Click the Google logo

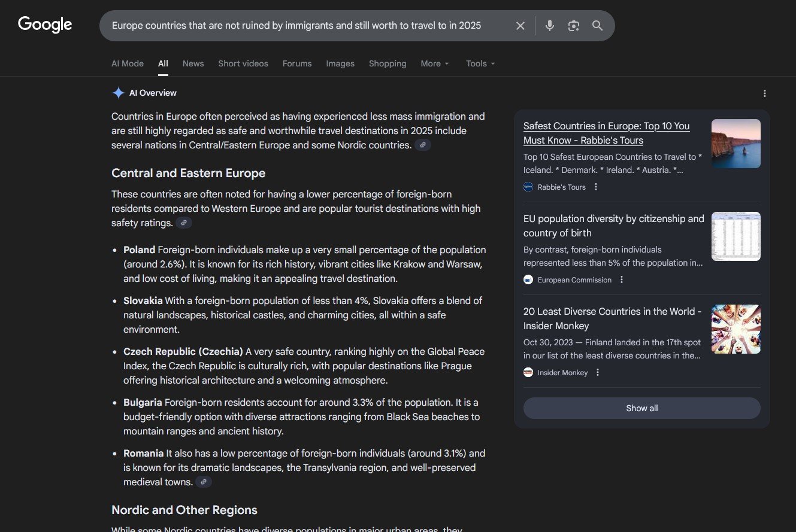(x=45, y=25)
